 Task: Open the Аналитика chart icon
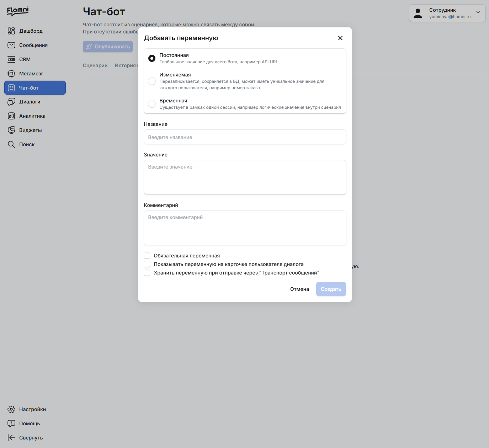[11, 116]
